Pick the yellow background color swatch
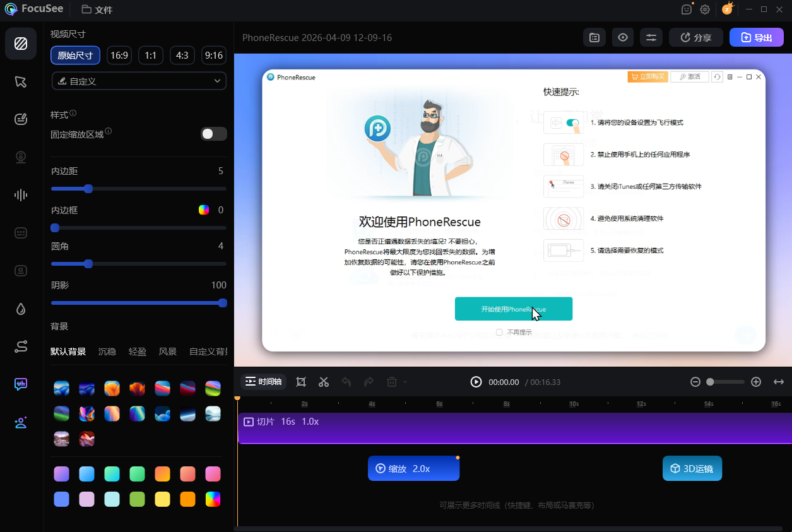 tap(163, 499)
